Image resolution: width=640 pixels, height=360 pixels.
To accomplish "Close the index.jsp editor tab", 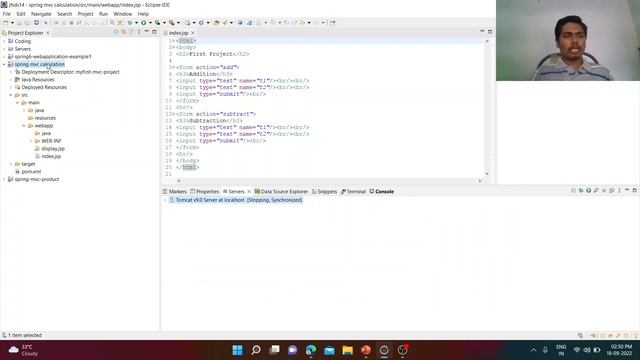I will click(x=193, y=33).
